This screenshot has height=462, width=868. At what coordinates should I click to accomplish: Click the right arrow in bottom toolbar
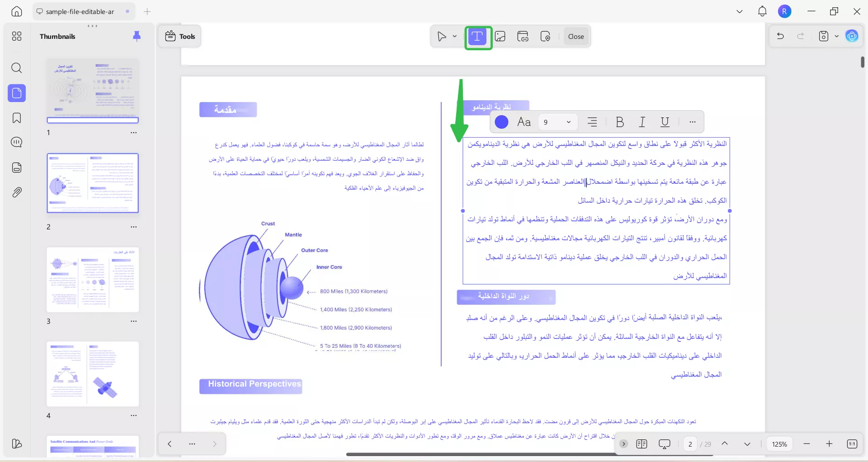[215, 444]
